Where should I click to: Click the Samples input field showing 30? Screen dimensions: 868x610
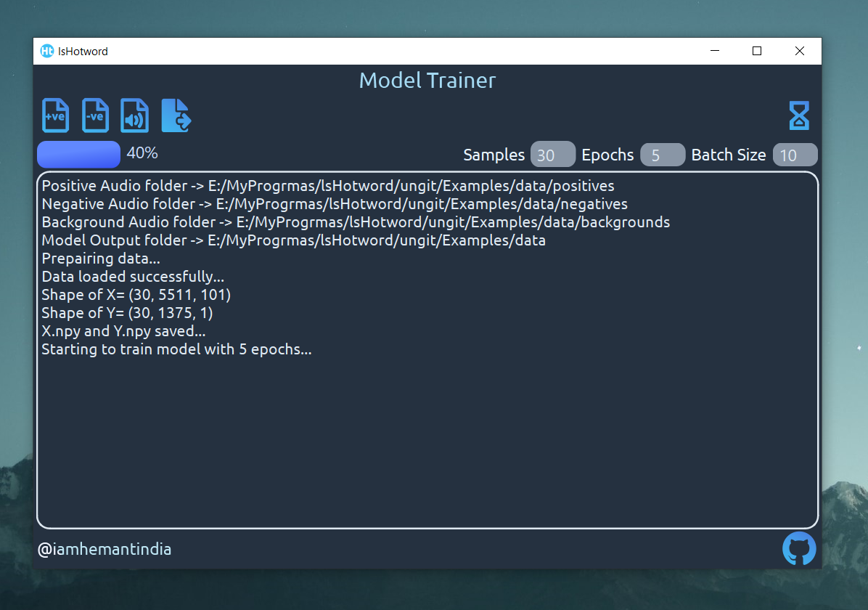point(552,155)
